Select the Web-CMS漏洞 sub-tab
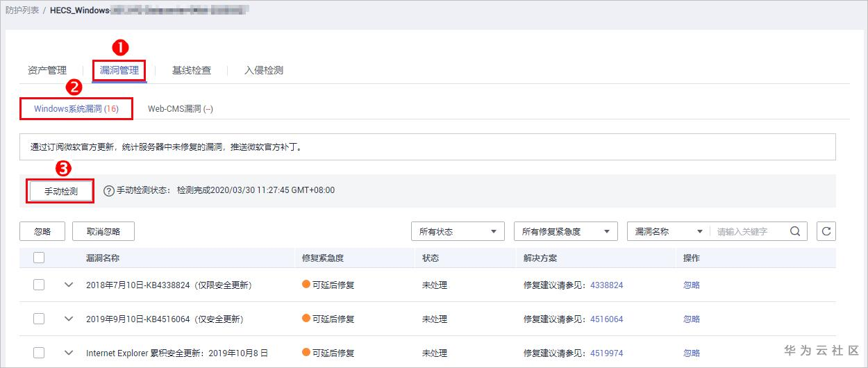This screenshot has width=868, height=368. click(x=181, y=109)
